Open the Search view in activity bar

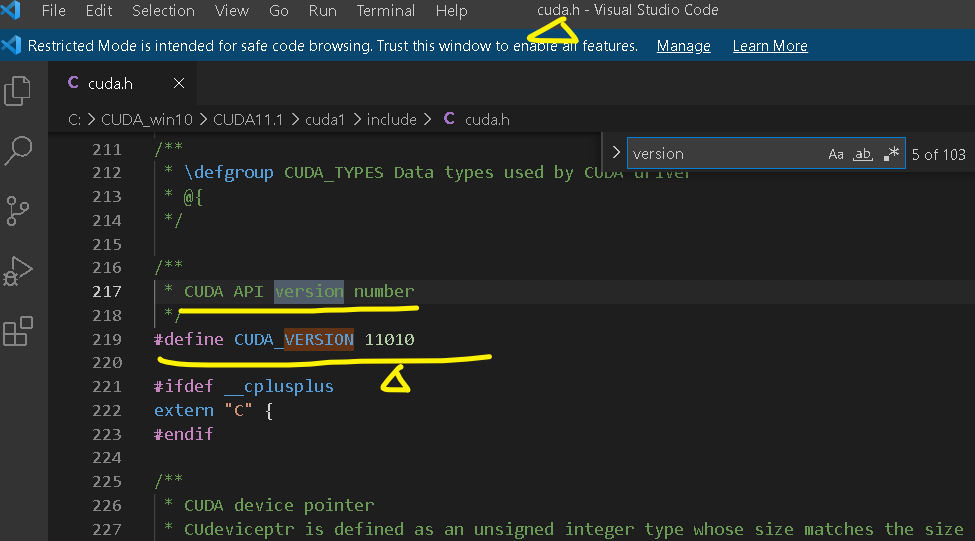coord(17,151)
